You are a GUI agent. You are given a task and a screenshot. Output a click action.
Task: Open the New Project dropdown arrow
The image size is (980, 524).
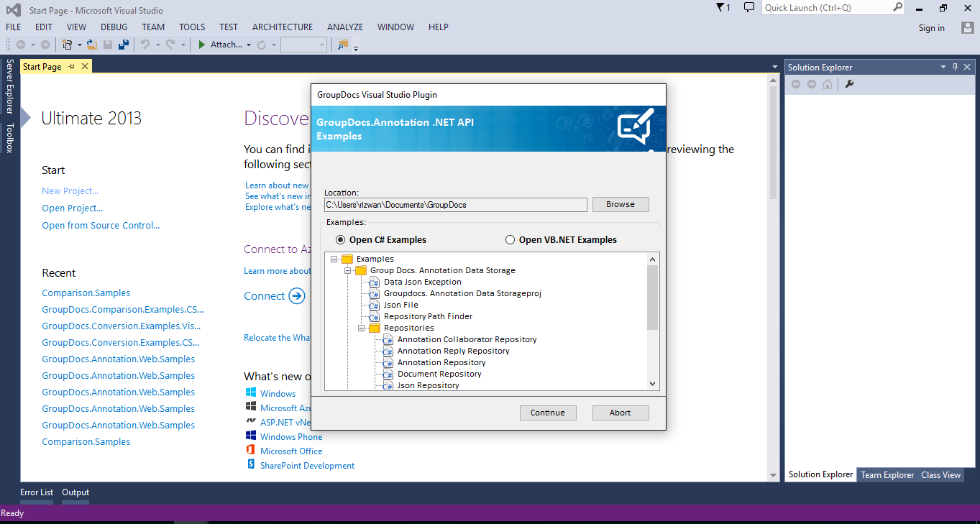tap(80, 45)
